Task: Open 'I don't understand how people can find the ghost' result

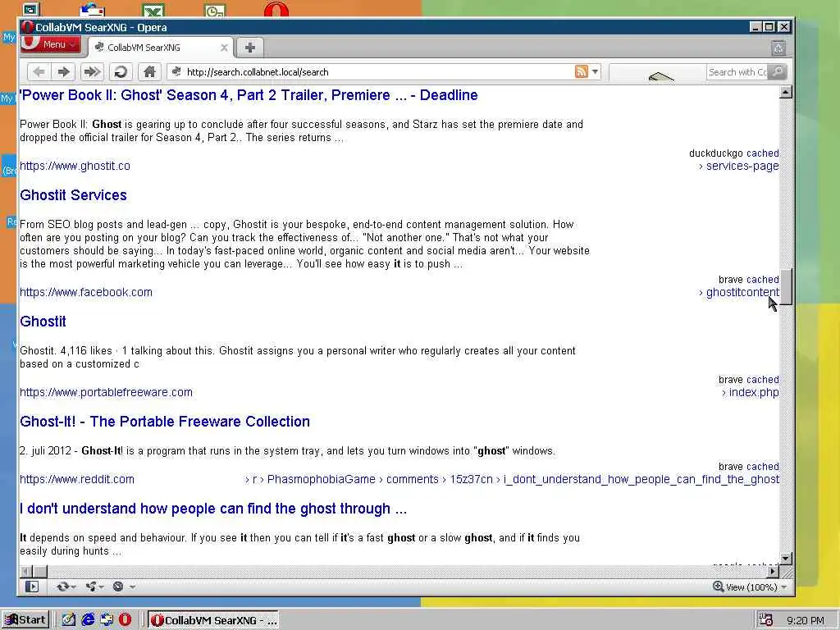Action: pos(213,509)
